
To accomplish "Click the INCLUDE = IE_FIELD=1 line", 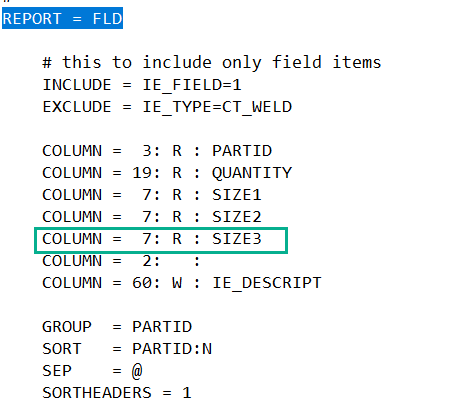I will click(142, 85).
